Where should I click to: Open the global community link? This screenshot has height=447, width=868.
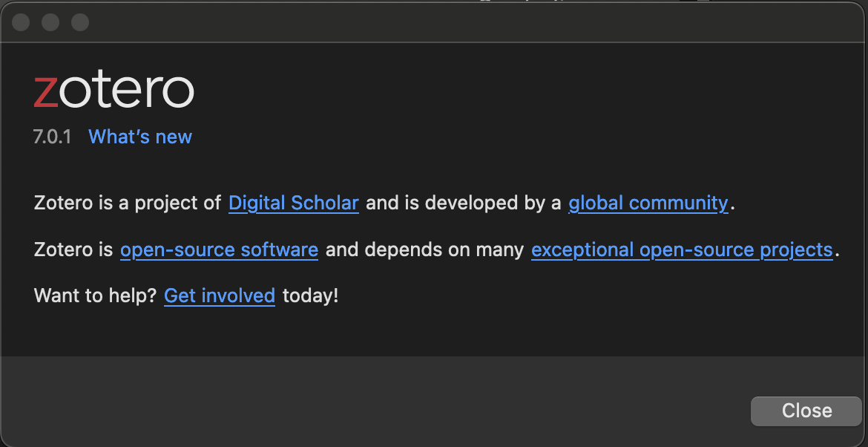point(648,203)
